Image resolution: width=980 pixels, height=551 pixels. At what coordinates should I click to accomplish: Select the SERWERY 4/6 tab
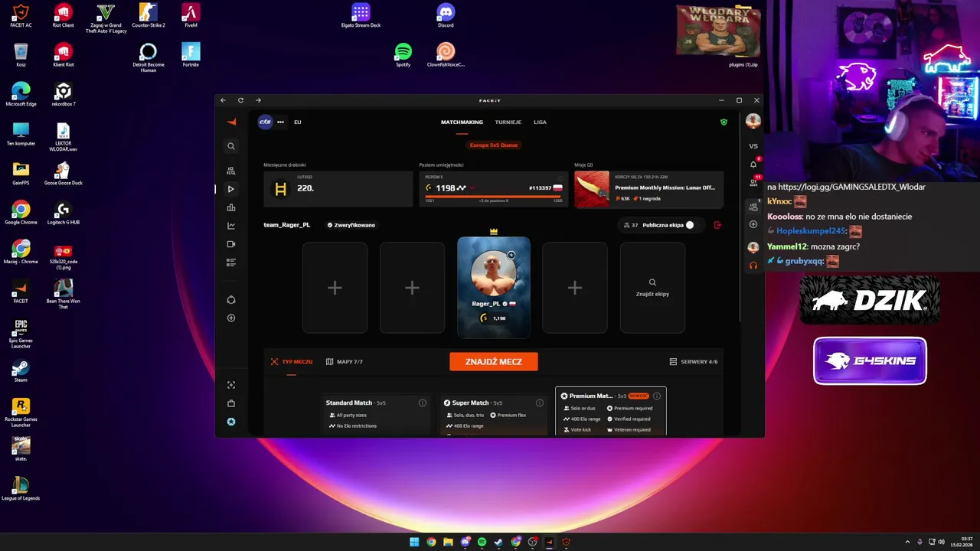(694, 361)
